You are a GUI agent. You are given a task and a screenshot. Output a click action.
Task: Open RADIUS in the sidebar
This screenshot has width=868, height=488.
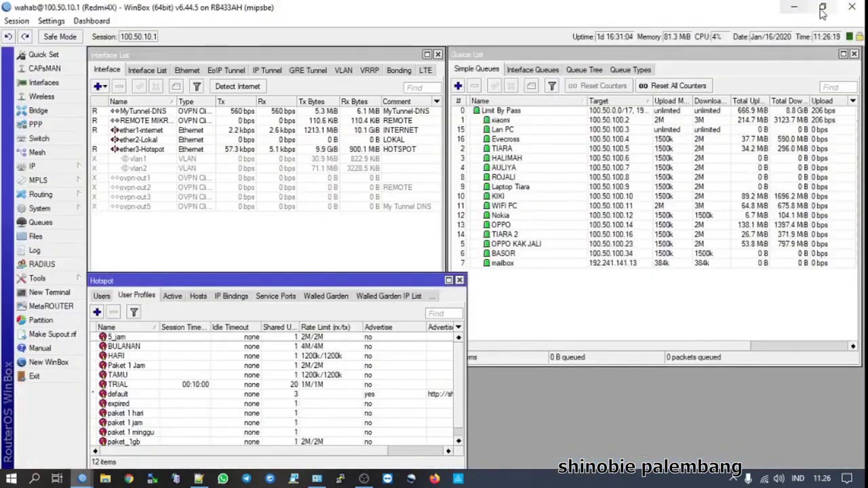[41, 264]
